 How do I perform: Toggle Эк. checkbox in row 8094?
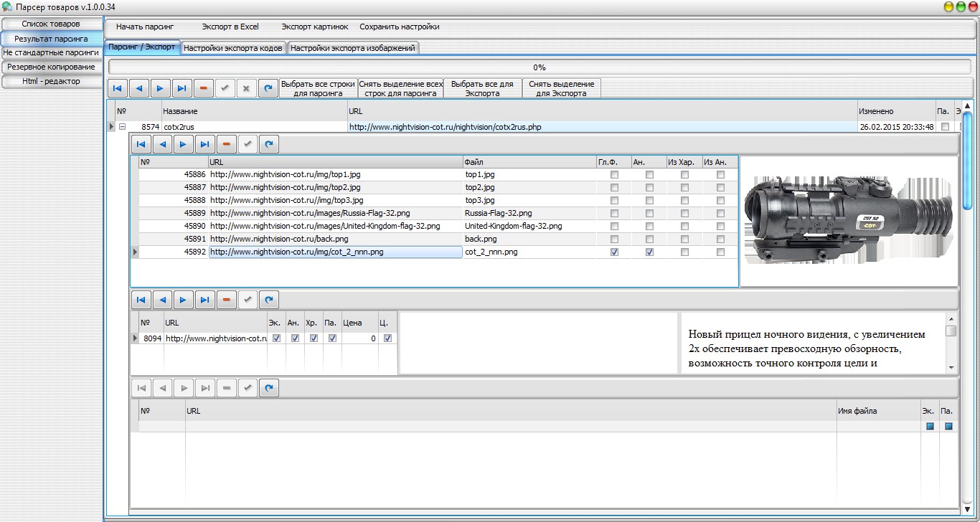276,338
